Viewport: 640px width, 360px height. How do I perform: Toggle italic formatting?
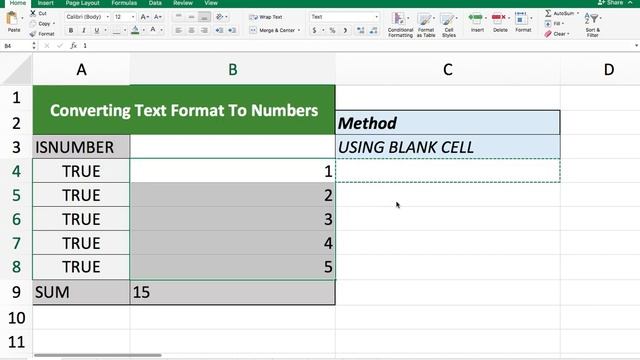pos(84,30)
